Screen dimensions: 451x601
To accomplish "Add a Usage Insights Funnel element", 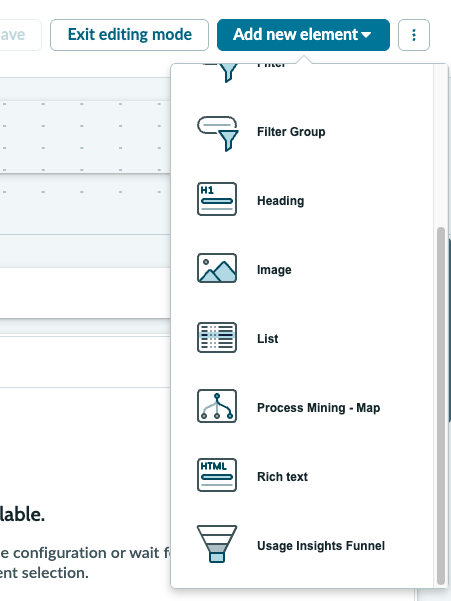I will (x=302, y=545).
